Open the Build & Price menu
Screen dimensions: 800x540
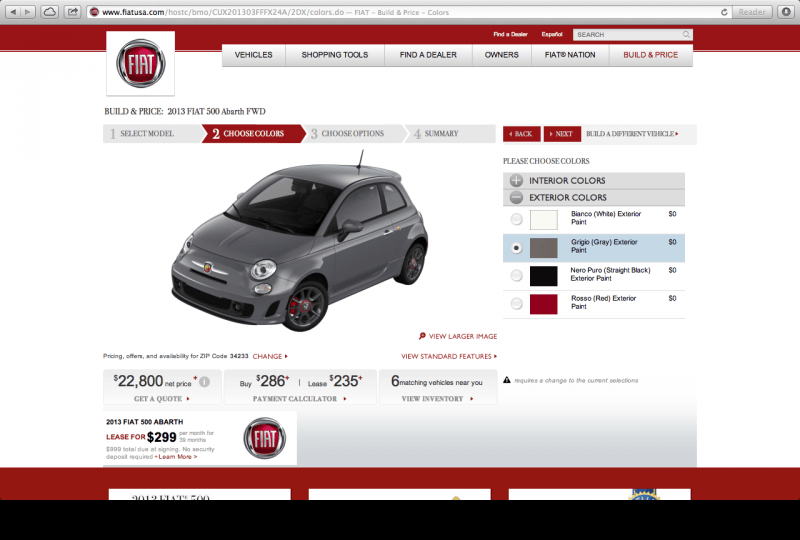[651, 55]
